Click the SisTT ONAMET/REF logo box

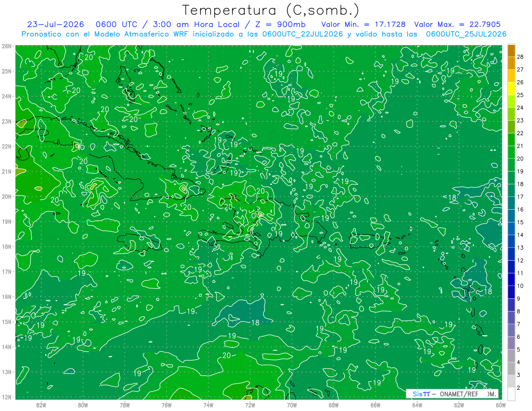pos(452,394)
